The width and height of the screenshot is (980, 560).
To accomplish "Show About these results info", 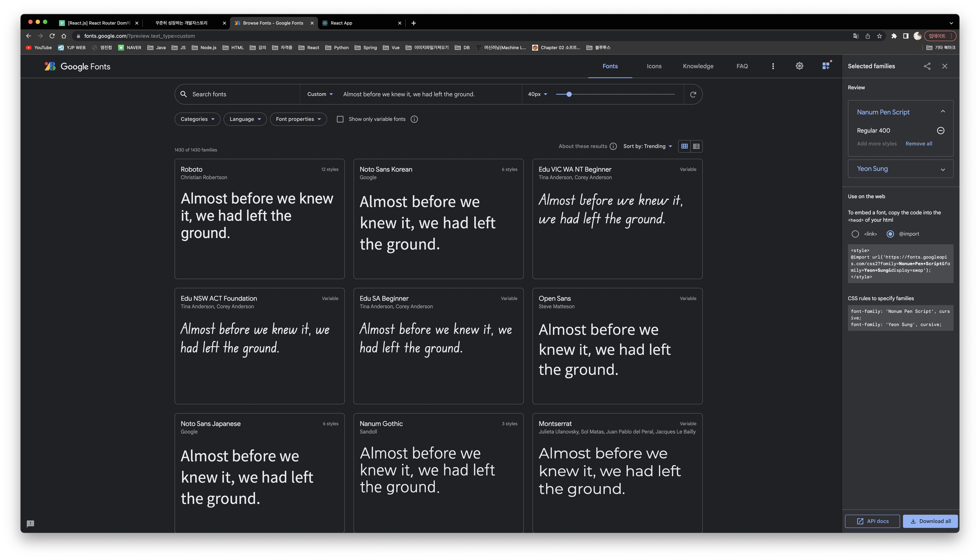I will click(613, 146).
